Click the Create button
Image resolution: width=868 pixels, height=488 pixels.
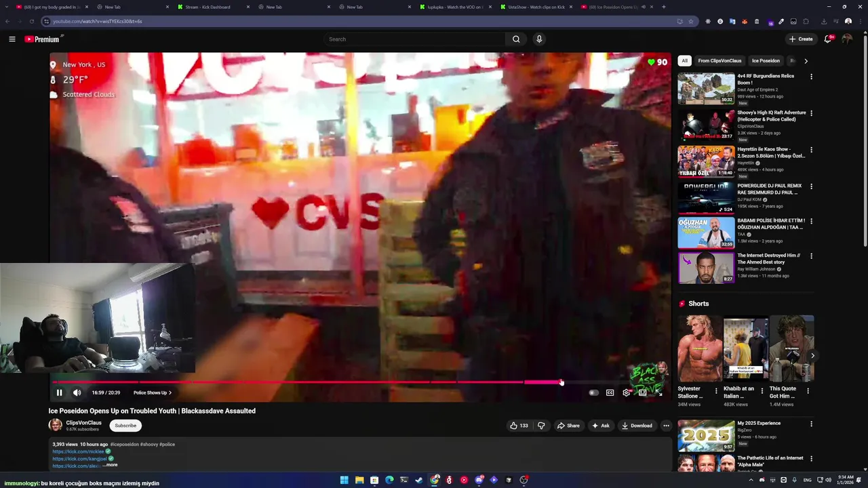(801, 39)
